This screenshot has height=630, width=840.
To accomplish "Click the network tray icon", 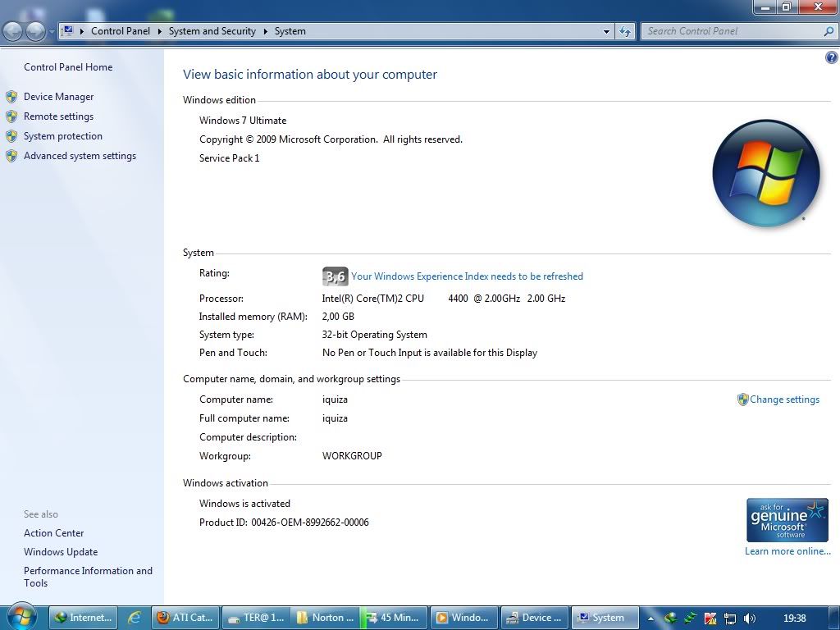I will (729, 619).
